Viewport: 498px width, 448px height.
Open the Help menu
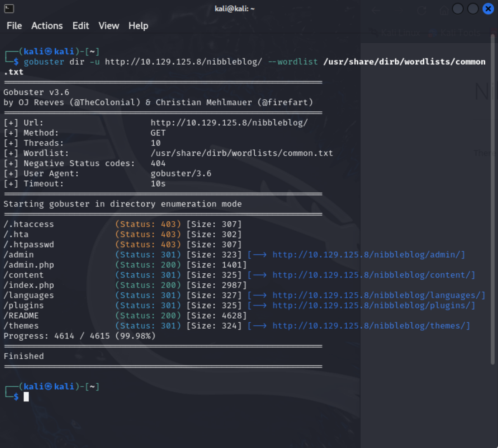click(138, 26)
